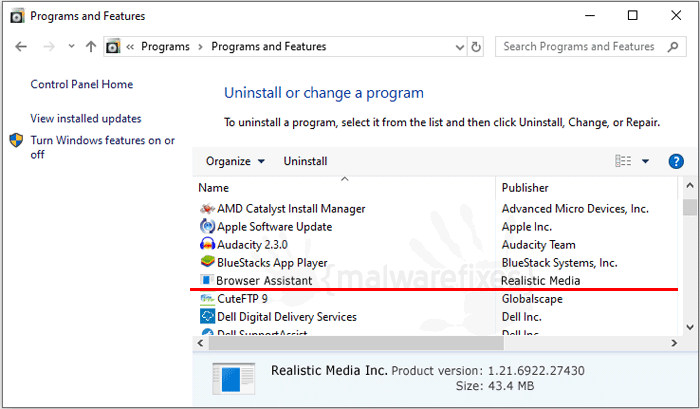The height and width of the screenshot is (409, 700).
Task: Open the recent locations dropdown arrow
Action: click(71, 46)
